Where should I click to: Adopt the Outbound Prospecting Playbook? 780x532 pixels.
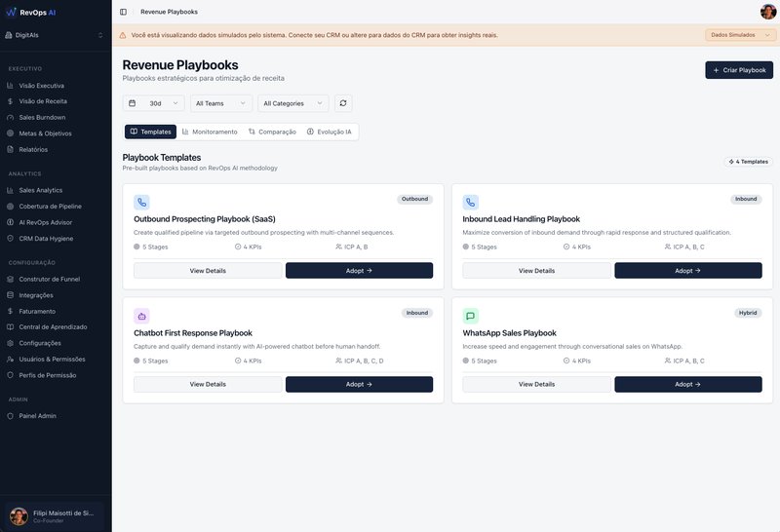tap(359, 271)
